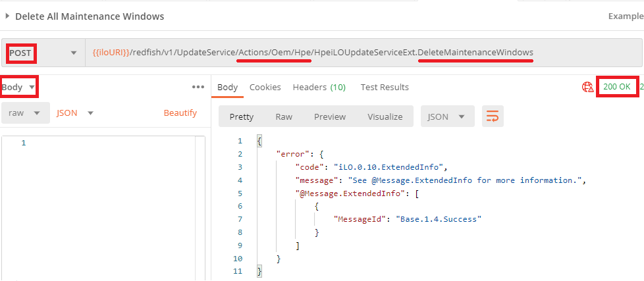The width and height of the screenshot is (644, 281).
Task: Click line 1 of request body editor
Action: [105, 143]
